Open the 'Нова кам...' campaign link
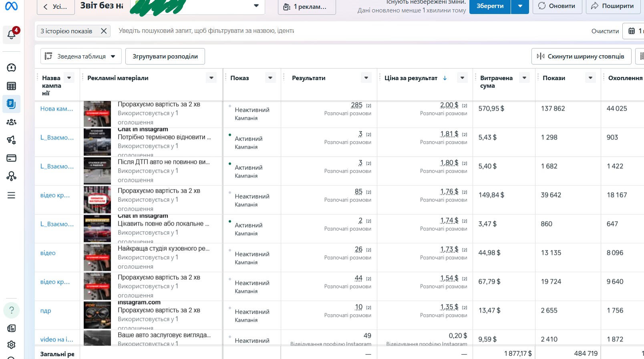The image size is (644, 359). tap(56, 109)
